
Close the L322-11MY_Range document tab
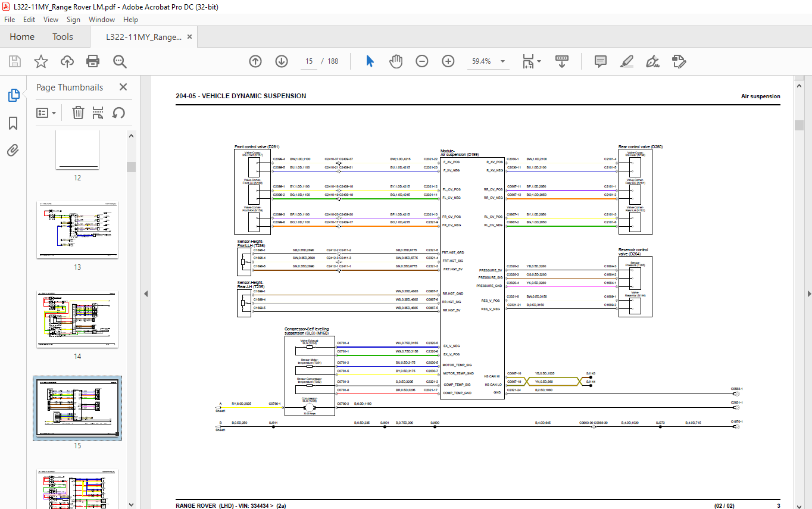click(x=190, y=37)
